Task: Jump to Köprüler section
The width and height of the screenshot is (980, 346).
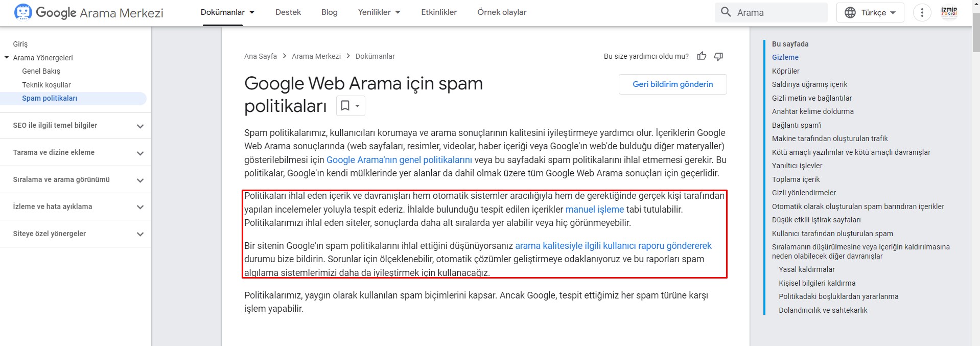Action: [786, 71]
